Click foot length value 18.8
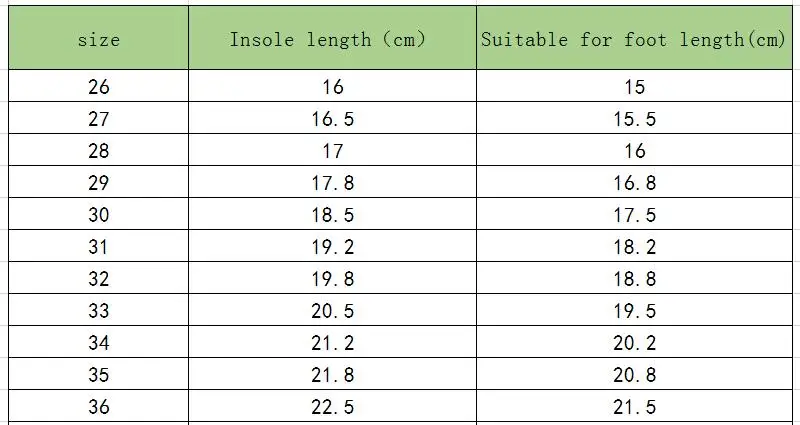 [x=635, y=279]
